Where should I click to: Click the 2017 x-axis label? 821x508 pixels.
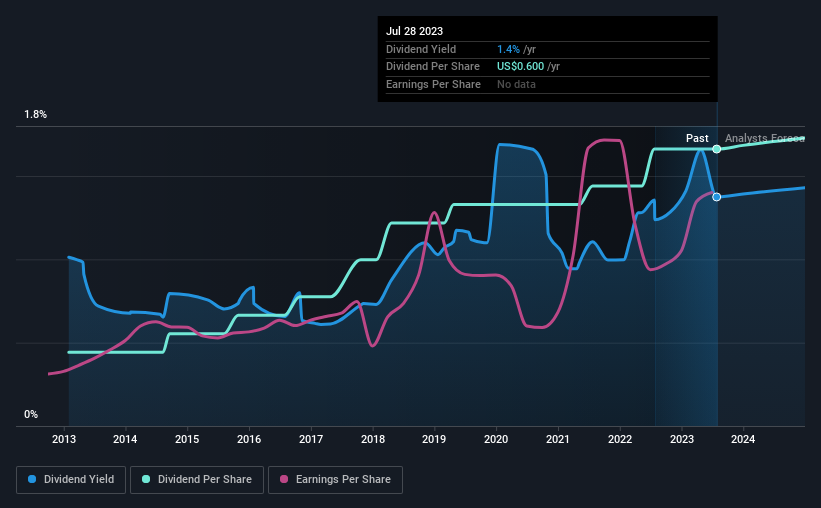[x=311, y=439]
